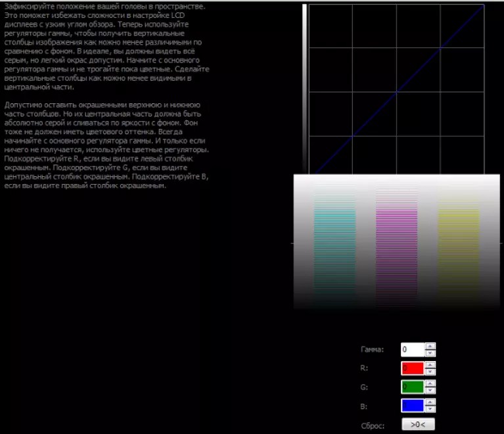Image resolution: width=504 pixels, height=434 pixels.
Task: Decrease the green G value with down arrow
Action: tap(430, 391)
